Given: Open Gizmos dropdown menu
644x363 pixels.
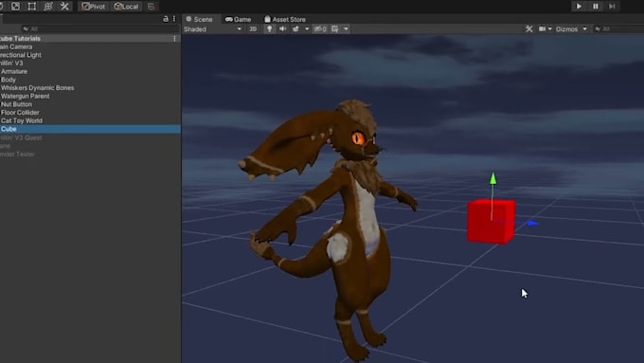Looking at the screenshot, I should [571, 28].
